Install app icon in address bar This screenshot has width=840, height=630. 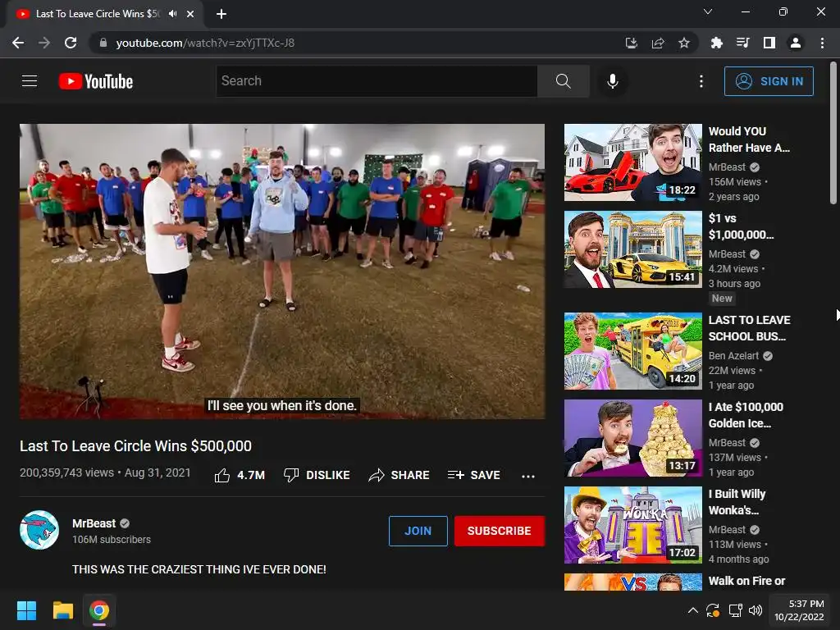pyautogui.click(x=632, y=43)
